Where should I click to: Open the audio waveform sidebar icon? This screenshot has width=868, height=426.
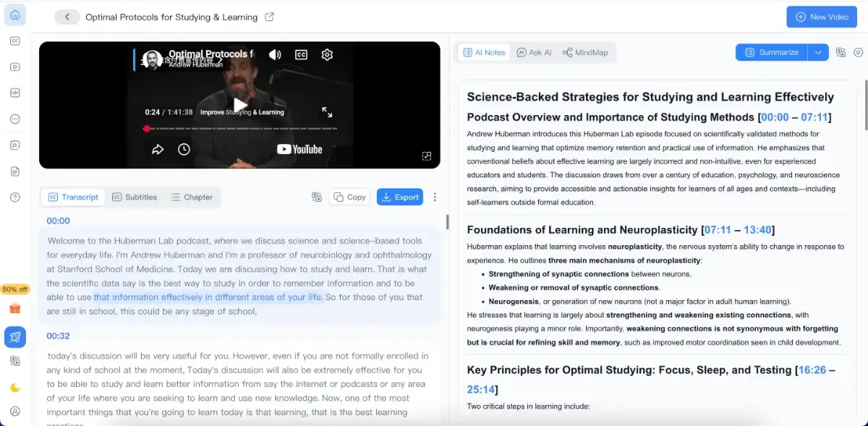click(15, 93)
